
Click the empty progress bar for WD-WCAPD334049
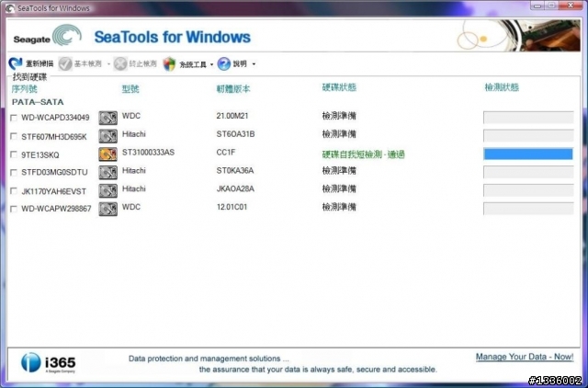tap(528, 118)
